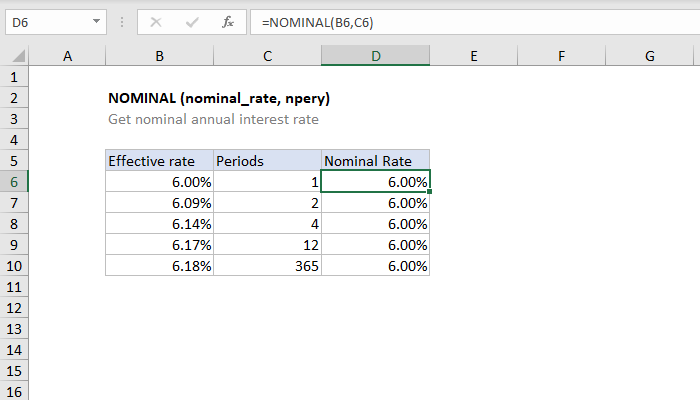Click the Cancel (X) formula icon
The height and width of the screenshot is (400, 700).
click(x=156, y=22)
